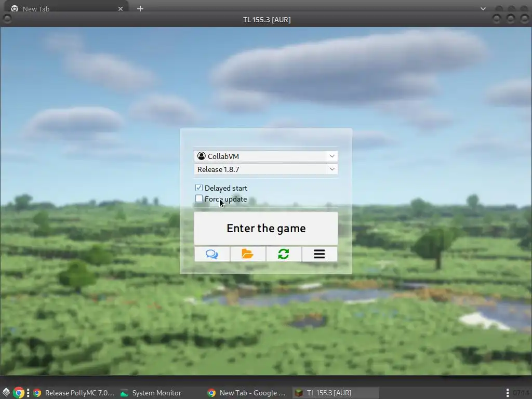Close the New Tab browser tab

[121, 9]
